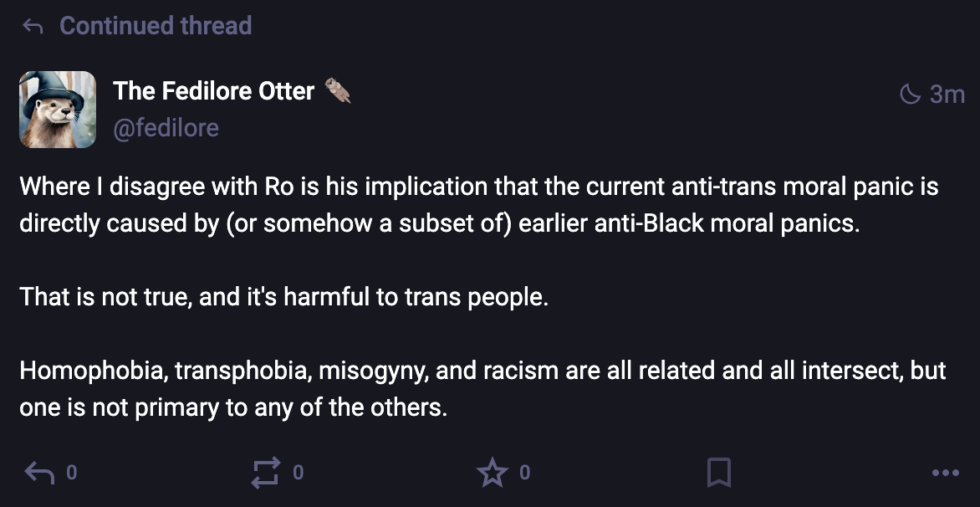Screen dimensions: 980x507
Task: Click the boost count number
Action: click(x=298, y=474)
